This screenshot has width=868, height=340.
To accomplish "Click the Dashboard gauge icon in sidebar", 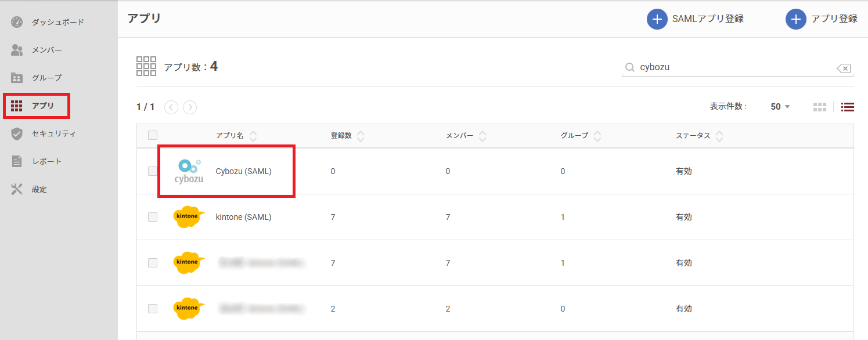I will point(17,22).
